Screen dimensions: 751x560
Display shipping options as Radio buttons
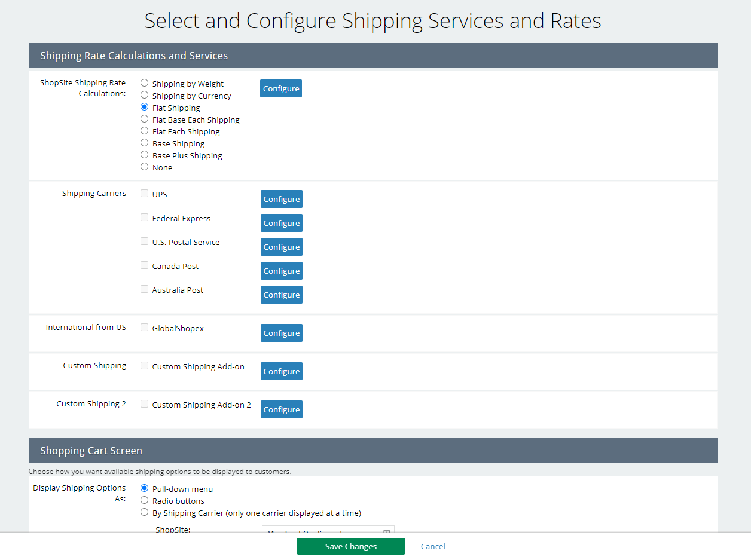(144, 500)
